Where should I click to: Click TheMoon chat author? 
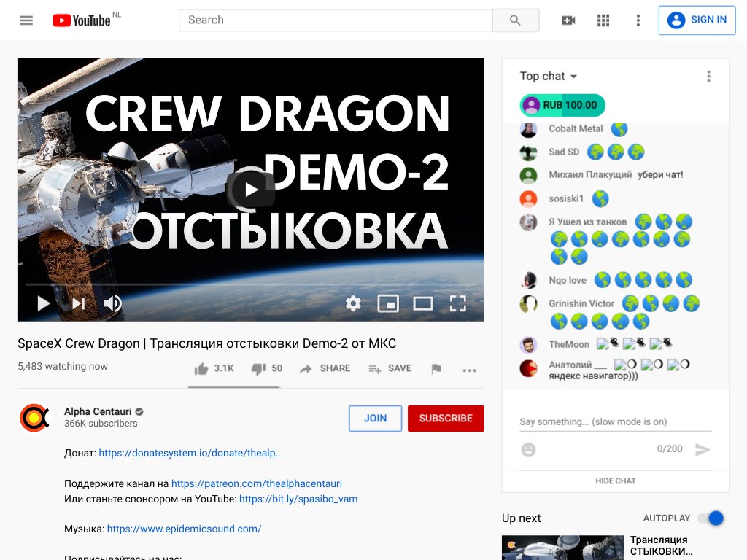[569, 344]
